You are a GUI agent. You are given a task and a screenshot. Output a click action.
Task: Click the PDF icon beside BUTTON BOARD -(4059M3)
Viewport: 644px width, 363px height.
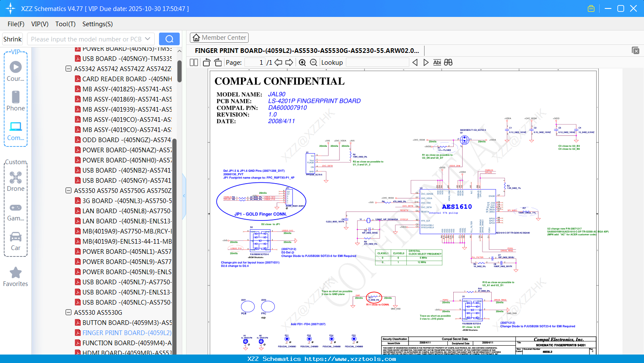pyautogui.click(x=78, y=322)
